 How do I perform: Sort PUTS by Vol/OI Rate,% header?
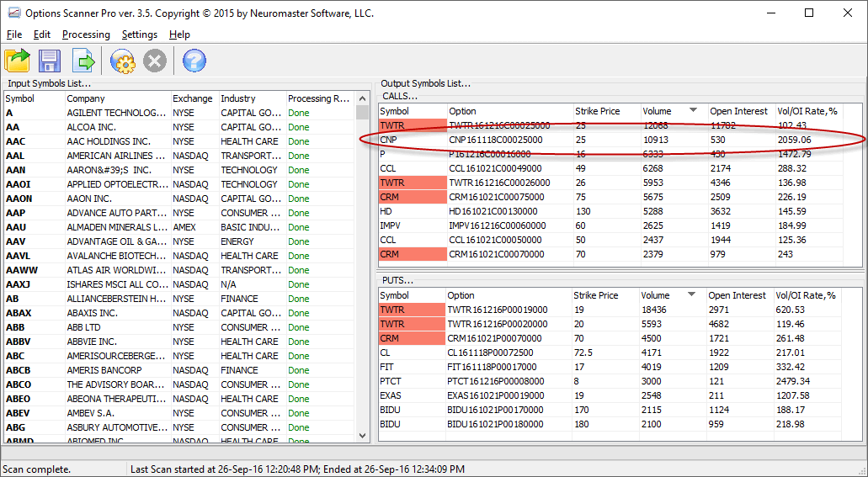coord(807,295)
